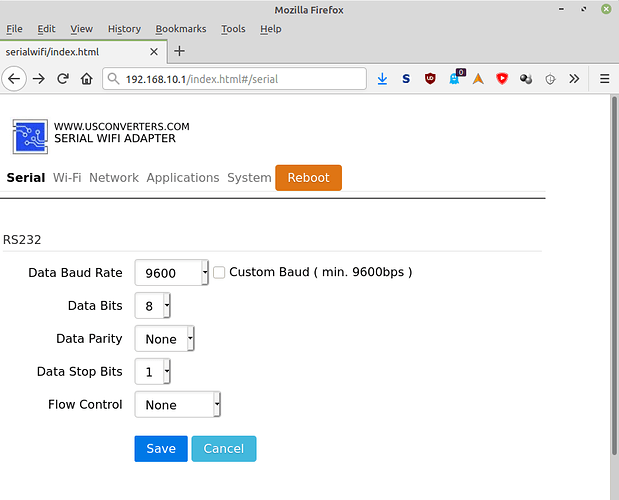Reload the current page
The width and height of the screenshot is (619, 500).
click(x=63, y=79)
